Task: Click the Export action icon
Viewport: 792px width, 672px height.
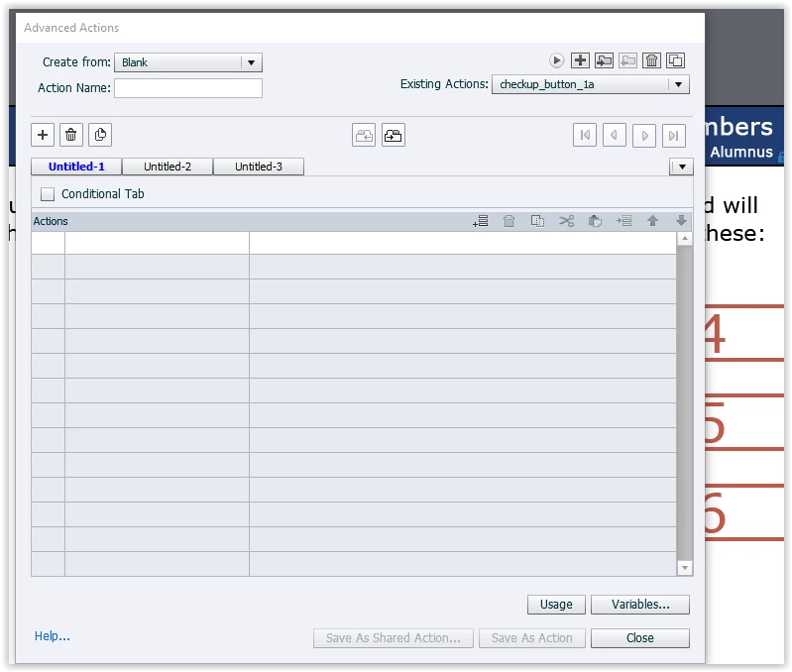Action: click(627, 60)
